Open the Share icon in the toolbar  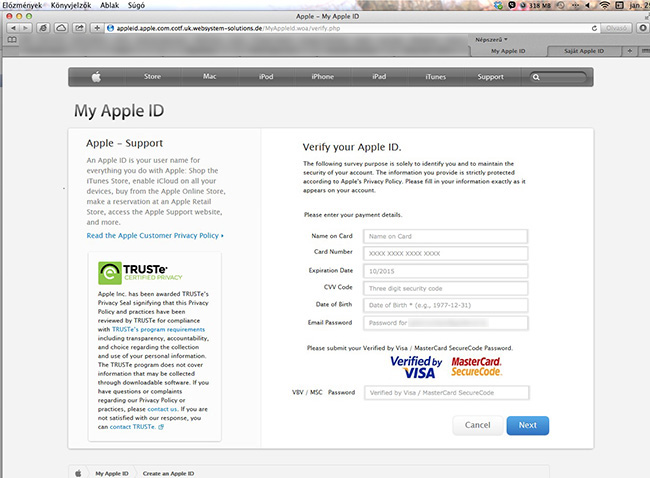point(79,28)
